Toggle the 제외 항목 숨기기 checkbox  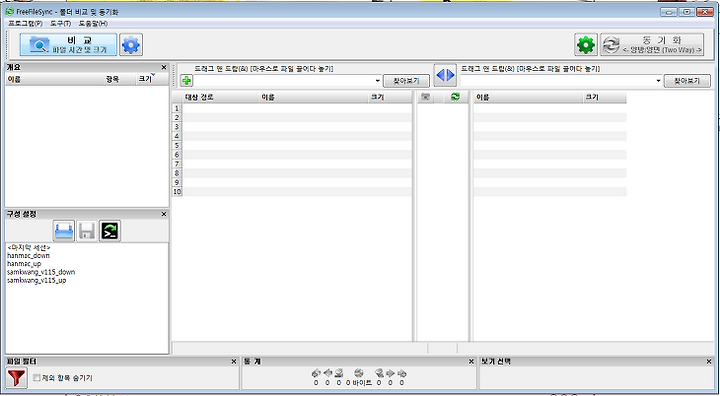click(37, 378)
